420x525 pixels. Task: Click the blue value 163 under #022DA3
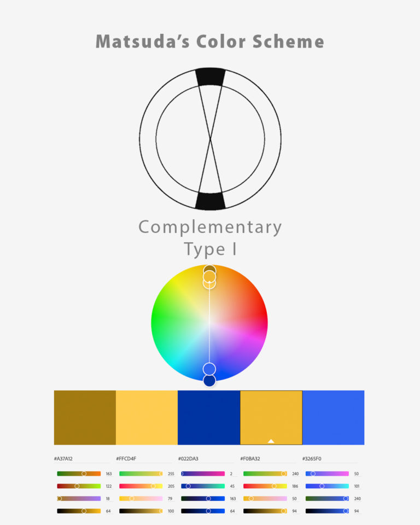point(233,499)
